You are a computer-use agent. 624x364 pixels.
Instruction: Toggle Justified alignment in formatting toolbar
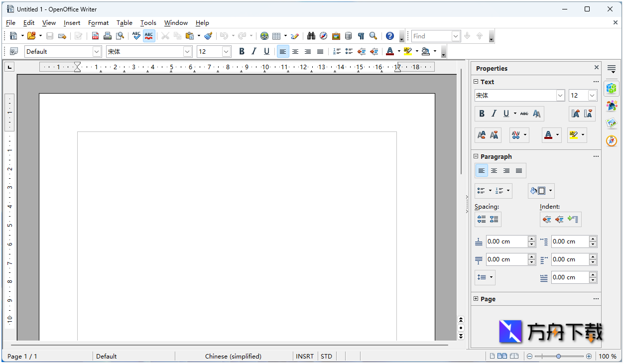coord(320,51)
